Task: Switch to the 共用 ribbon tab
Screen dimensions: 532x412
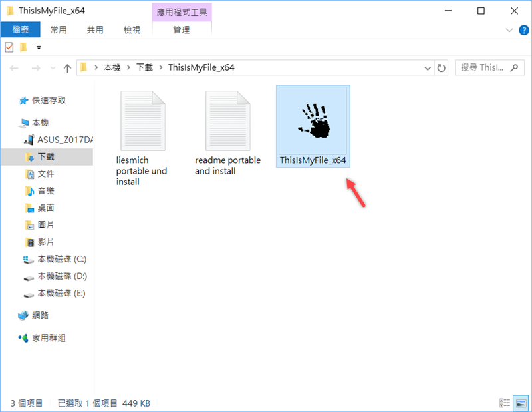Action: pyautogui.click(x=95, y=30)
